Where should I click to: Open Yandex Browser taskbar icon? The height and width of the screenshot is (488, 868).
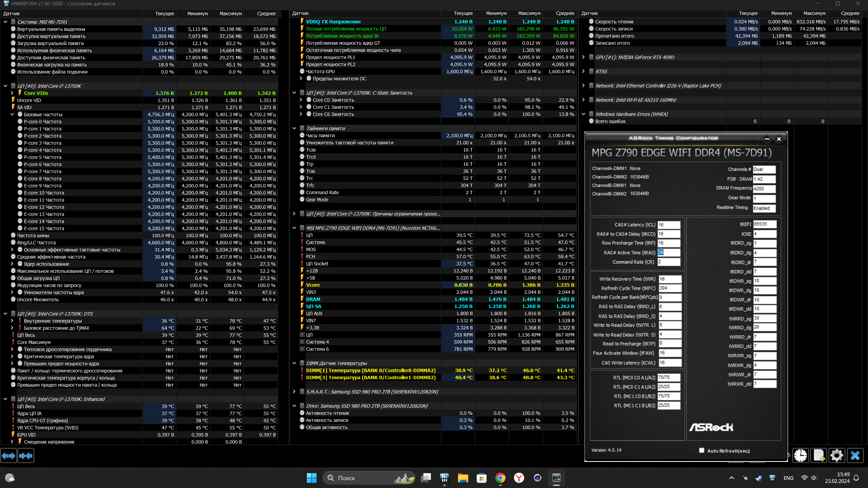click(x=519, y=478)
